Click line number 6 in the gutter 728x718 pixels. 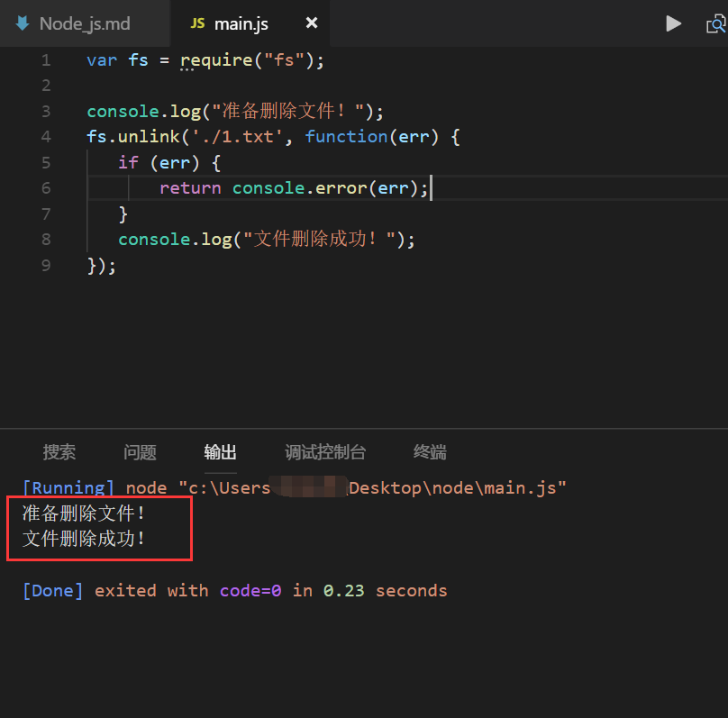pyautogui.click(x=46, y=188)
